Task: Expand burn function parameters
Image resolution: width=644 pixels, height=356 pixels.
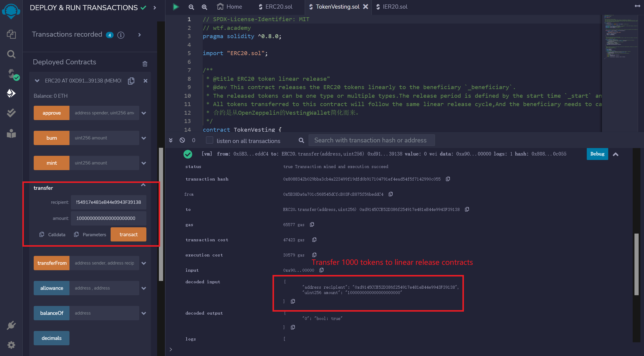Action: [144, 138]
